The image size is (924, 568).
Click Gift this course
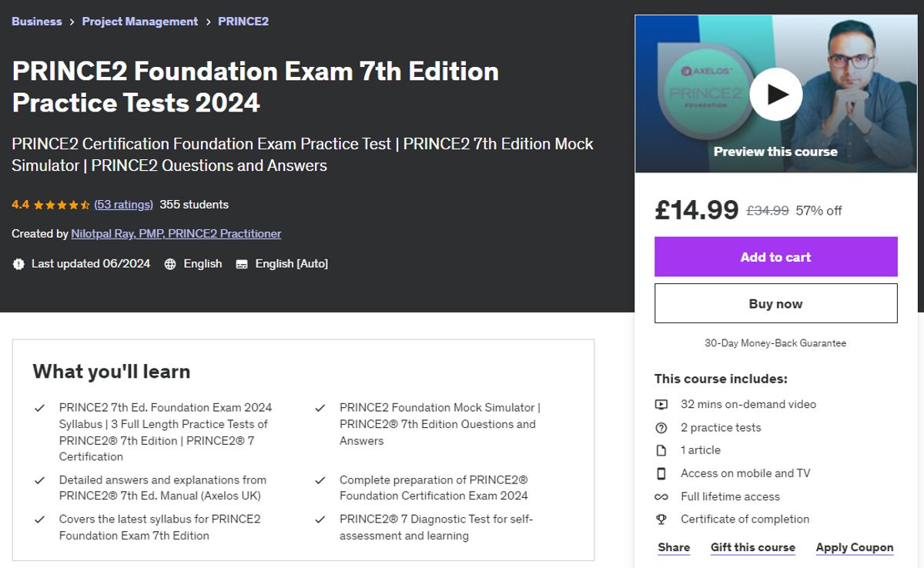click(752, 547)
